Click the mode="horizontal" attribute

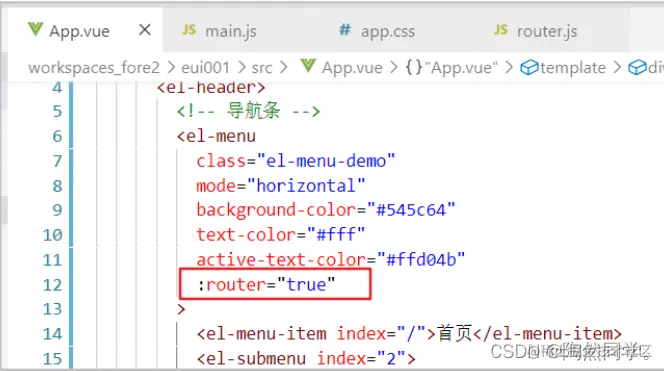[x=280, y=186]
